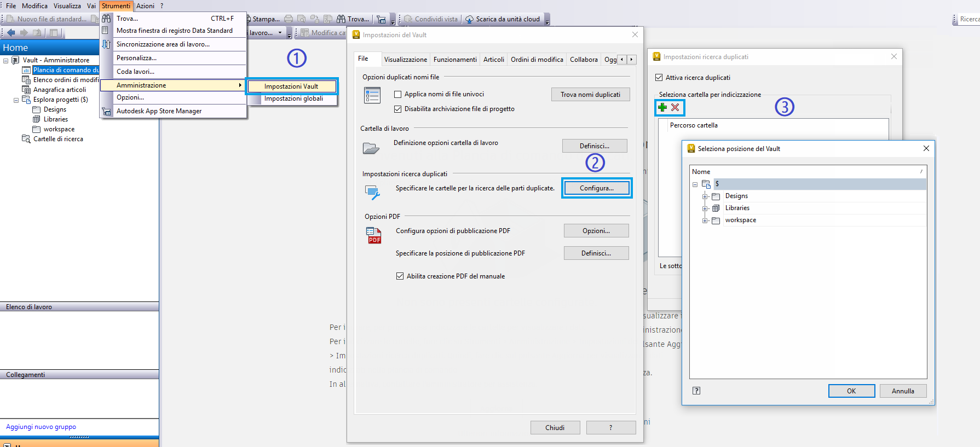Screen dimensions: 980x447
Task: Switch to the Funzionamenti tab
Action: pyautogui.click(x=455, y=60)
